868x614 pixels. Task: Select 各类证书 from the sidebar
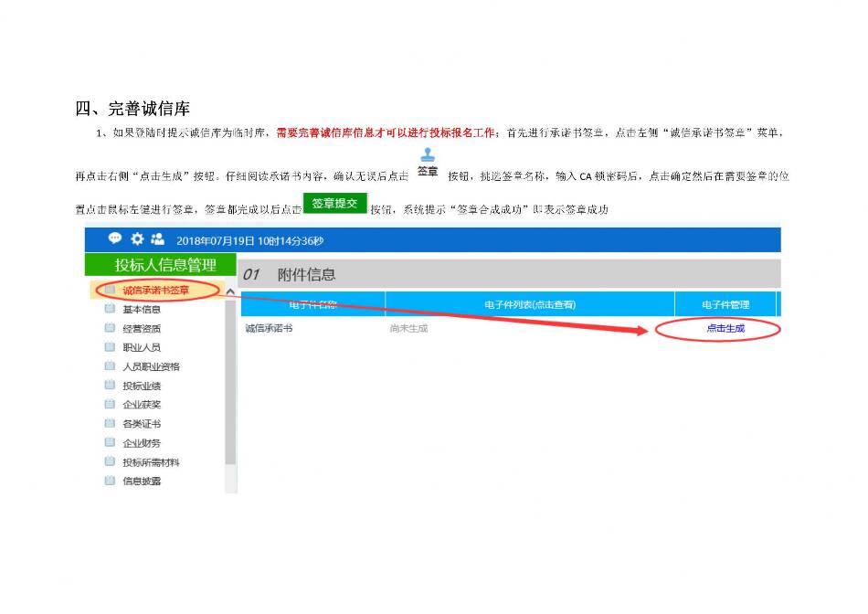[142, 424]
